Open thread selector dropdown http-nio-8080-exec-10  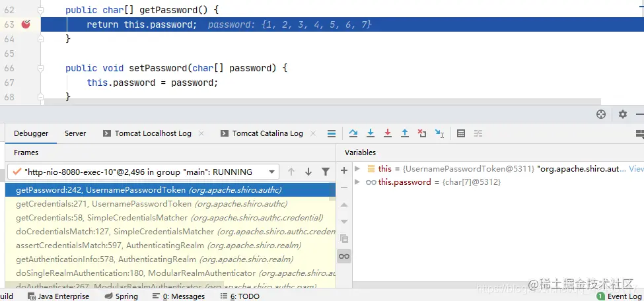click(x=143, y=172)
